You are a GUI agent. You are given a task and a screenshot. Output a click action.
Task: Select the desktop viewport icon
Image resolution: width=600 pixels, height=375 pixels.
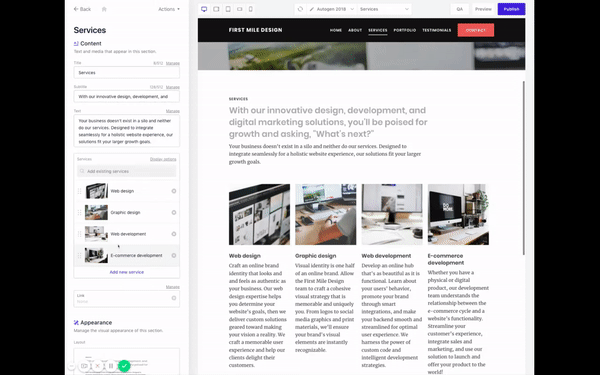coord(204,9)
